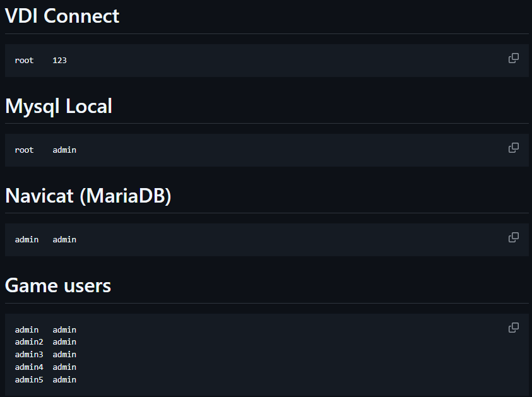
Task: Click the 123 password under VDI Connect
Action: point(59,61)
